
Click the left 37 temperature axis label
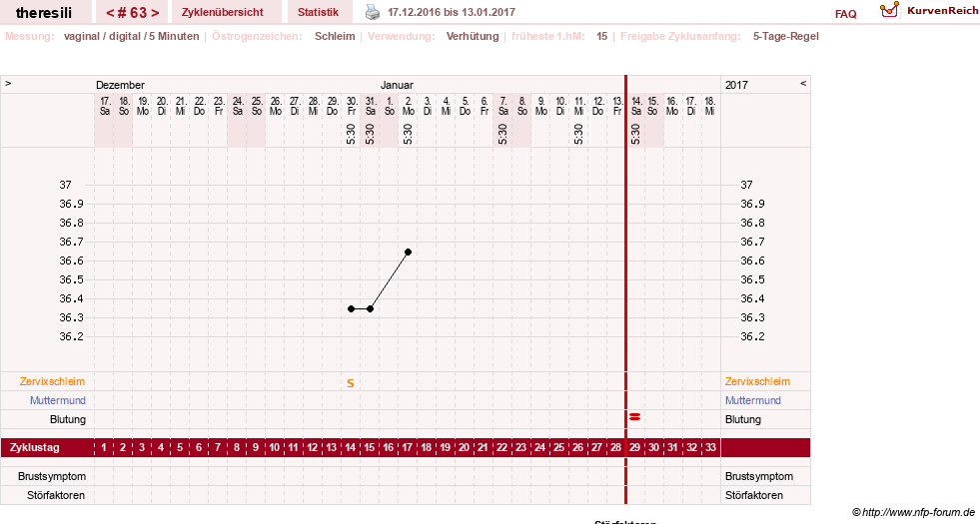click(x=66, y=185)
